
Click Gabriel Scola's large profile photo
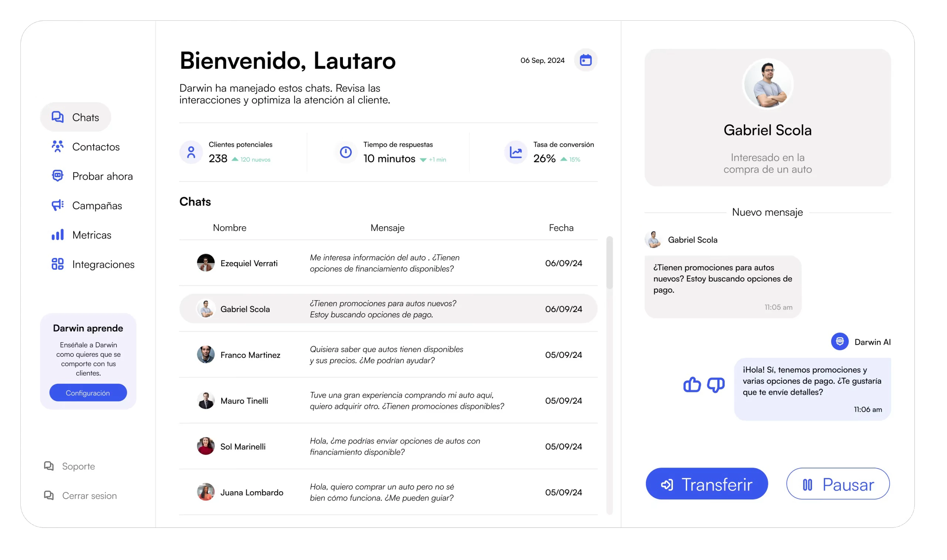click(768, 84)
